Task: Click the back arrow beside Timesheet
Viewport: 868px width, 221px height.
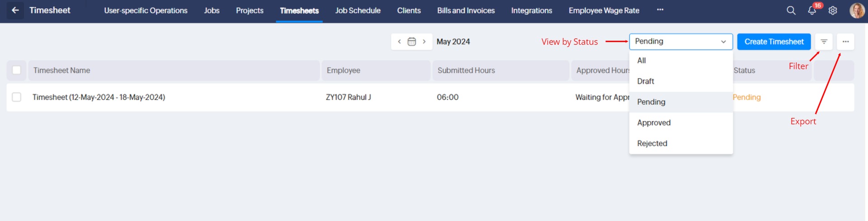Action: pos(15,10)
